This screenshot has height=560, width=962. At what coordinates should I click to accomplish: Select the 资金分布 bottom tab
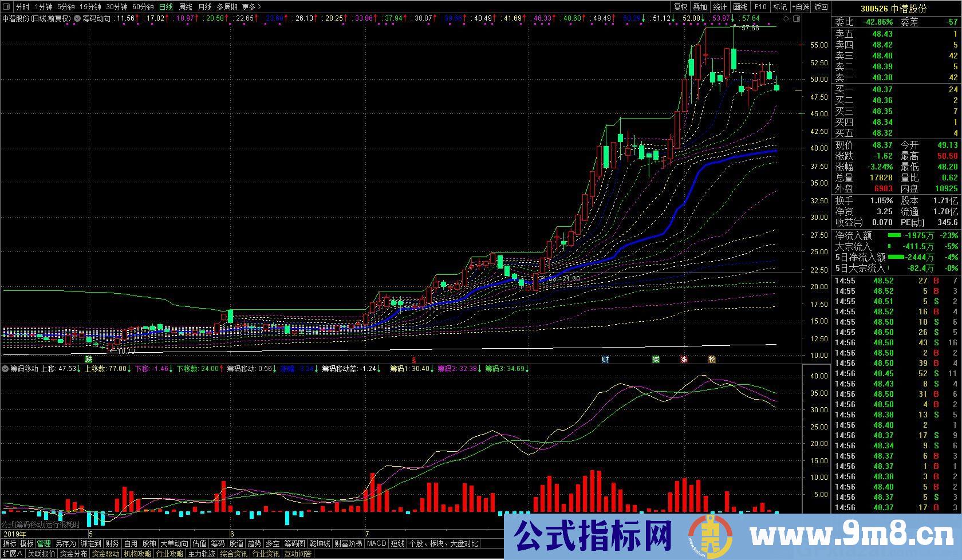(73, 554)
